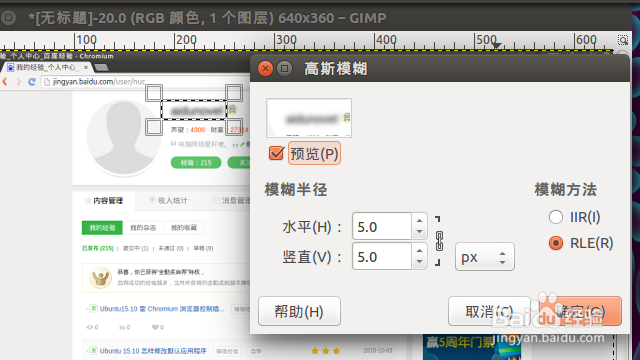Click the blur preview thumbnail
This screenshot has height=360, width=640.
point(309,118)
